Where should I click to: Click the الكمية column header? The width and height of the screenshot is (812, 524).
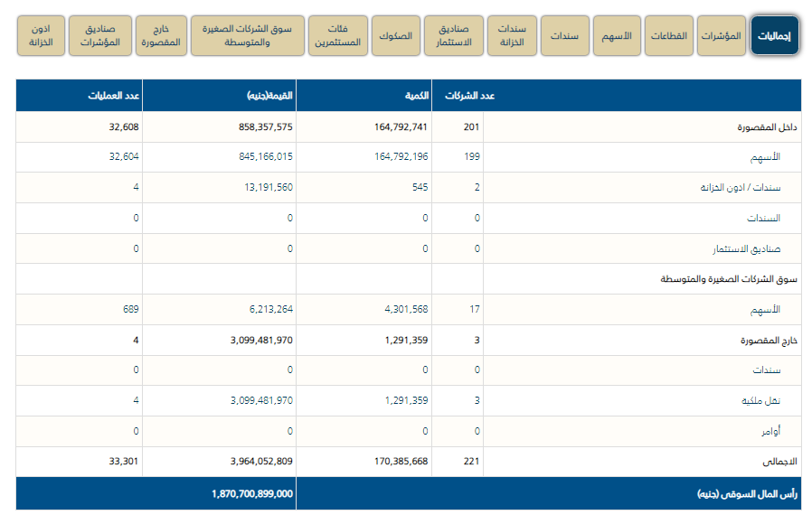[415, 96]
